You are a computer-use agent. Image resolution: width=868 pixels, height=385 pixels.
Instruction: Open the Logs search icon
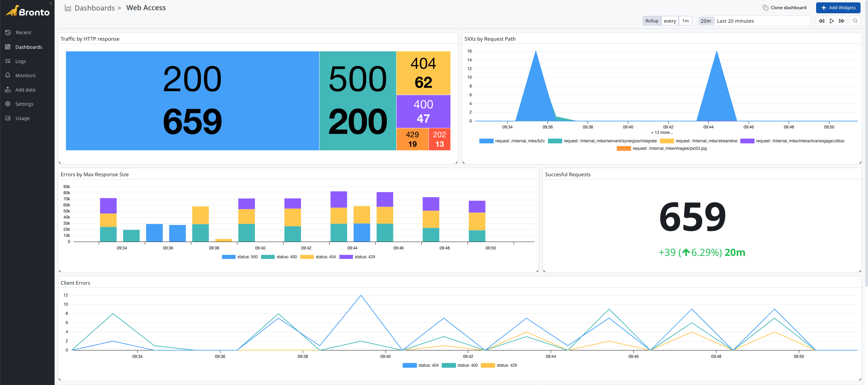pyautogui.click(x=8, y=61)
